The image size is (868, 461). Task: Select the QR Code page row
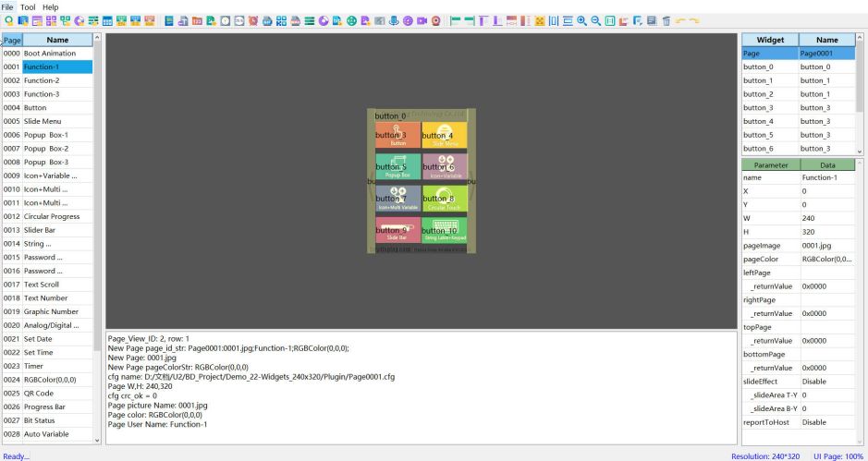coord(47,393)
